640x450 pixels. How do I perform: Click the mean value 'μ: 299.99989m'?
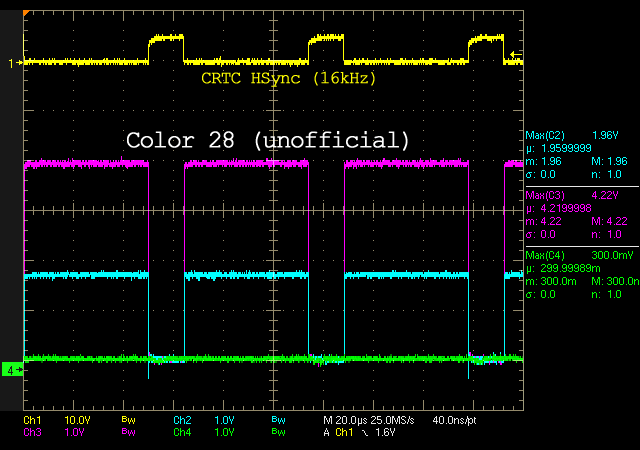pos(563,268)
